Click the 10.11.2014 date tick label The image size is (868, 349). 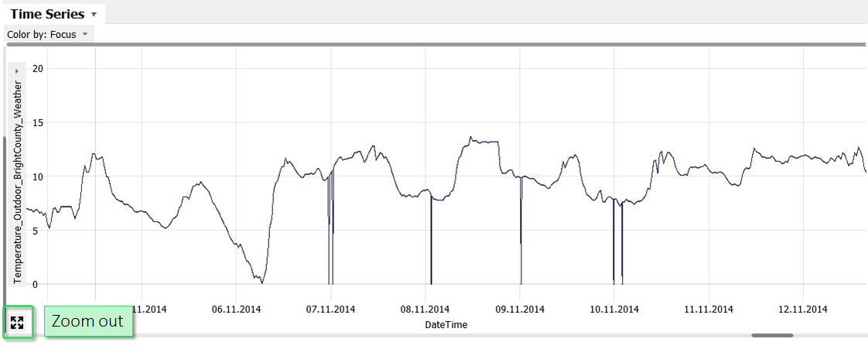(614, 310)
